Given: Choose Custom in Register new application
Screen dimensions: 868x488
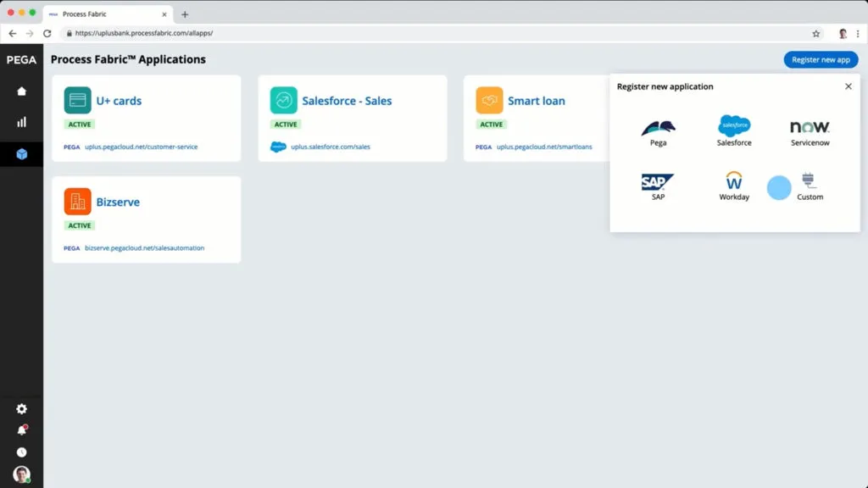Looking at the screenshot, I should pos(810,186).
